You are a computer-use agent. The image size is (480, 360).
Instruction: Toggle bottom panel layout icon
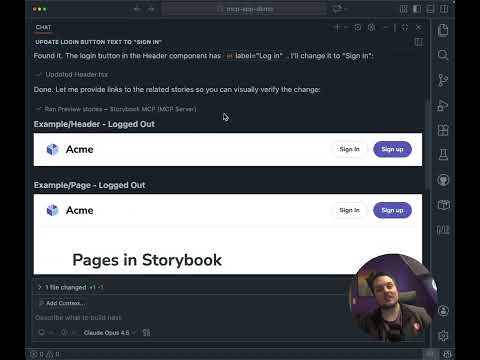point(430,9)
